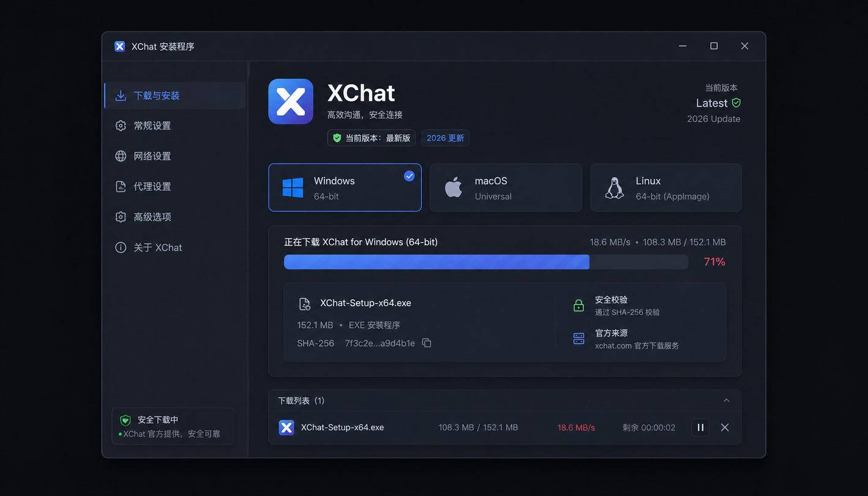Image resolution: width=868 pixels, height=496 pixels.
Task: Close the XChat installer window
Action: click(x=744, y=46)
